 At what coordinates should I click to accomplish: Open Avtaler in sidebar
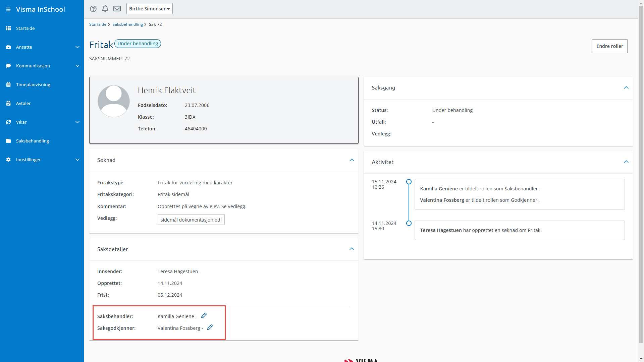click(x=23, y=103)
